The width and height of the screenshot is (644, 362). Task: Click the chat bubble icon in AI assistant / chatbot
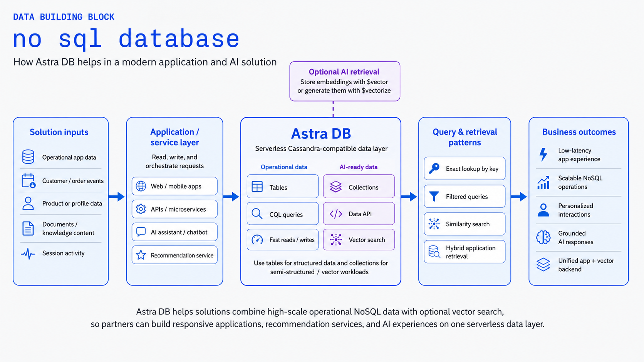tap(141, 232)
